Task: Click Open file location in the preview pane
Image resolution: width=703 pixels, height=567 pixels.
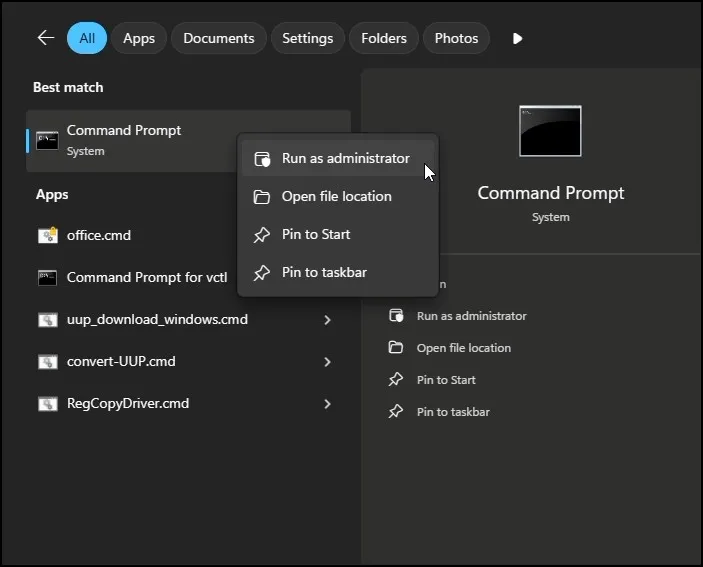Action: [464, 348]
